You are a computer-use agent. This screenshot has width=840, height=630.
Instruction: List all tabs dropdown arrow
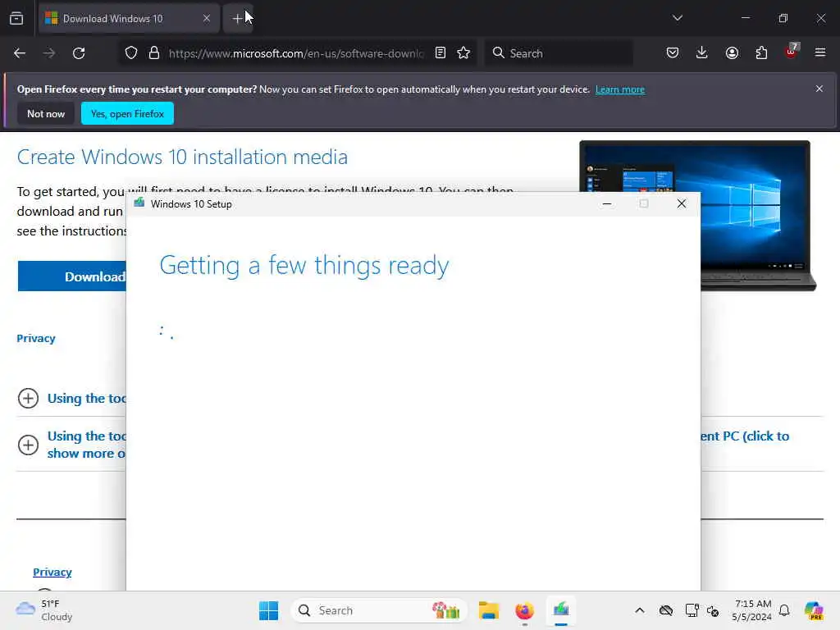[x=677, y=18]
